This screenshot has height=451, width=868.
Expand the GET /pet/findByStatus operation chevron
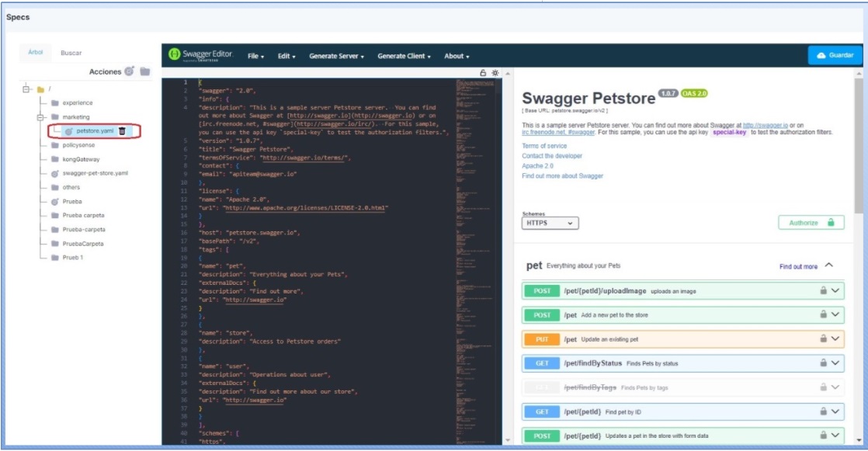[835, 363]
